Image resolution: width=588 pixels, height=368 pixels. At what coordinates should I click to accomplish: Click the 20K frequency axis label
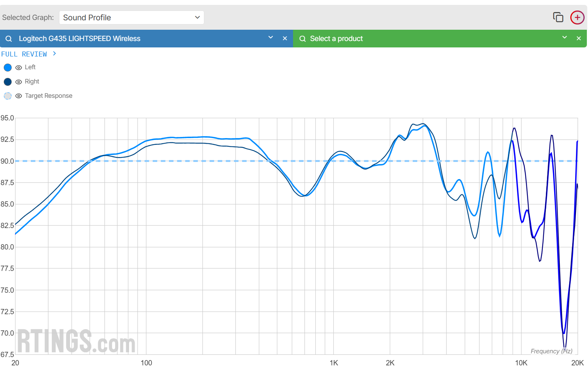[577, 363]
